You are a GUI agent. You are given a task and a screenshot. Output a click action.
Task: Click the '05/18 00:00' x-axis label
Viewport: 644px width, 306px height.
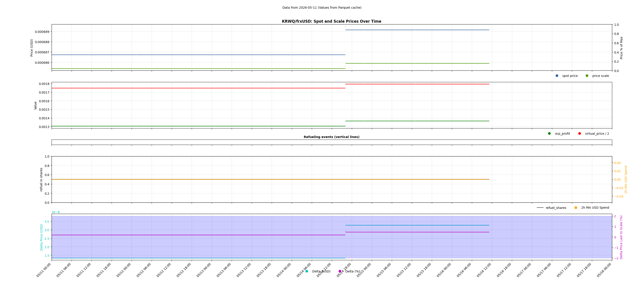[x=604, y=270]
